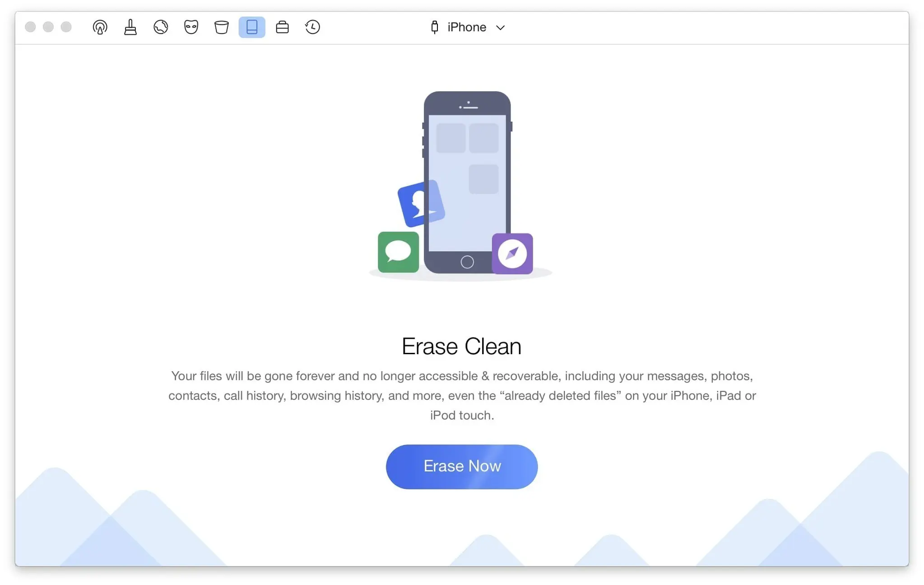The image size is (924, 585).
Task: Click the circular arrows refresh icon
Action: click(312, 27)
